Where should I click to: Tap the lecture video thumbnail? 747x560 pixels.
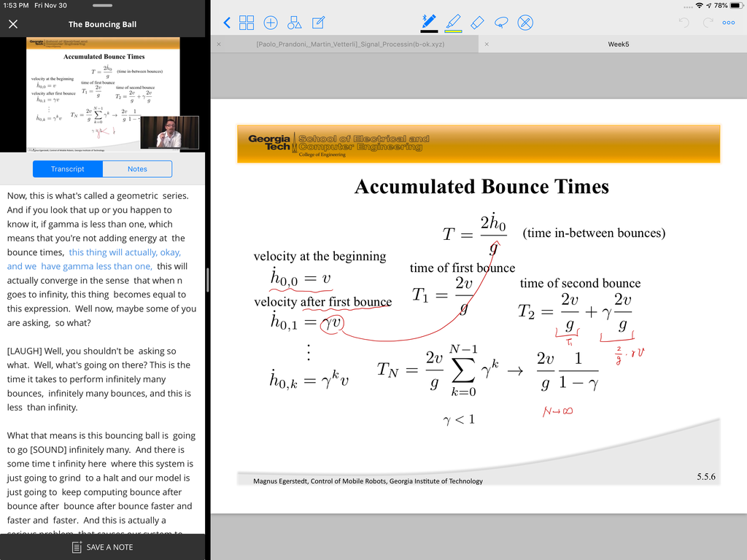(103, 95)
